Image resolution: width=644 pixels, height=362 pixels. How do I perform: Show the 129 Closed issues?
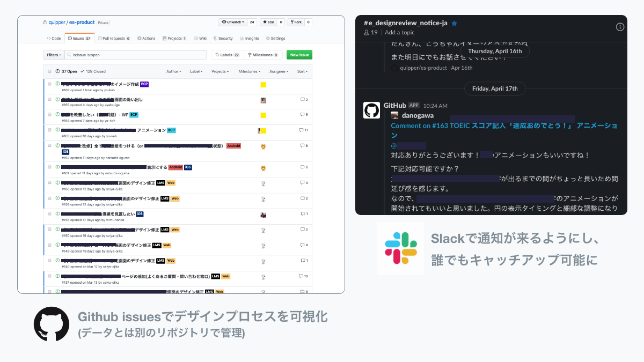click(93, 71)
